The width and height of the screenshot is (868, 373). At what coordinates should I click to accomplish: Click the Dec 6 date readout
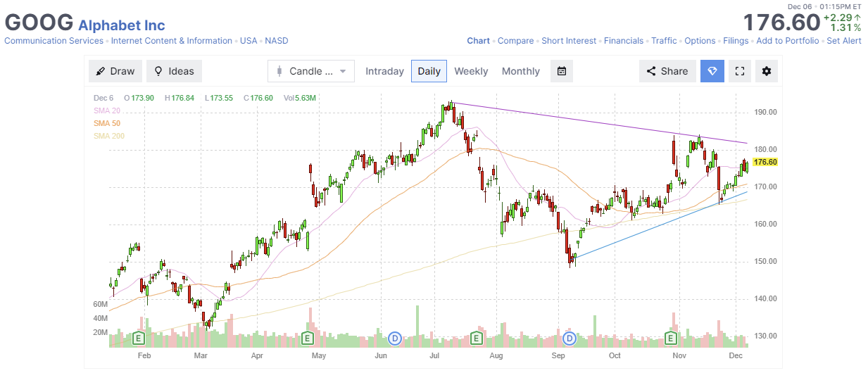pyautogui.click(x=103, y=98)
